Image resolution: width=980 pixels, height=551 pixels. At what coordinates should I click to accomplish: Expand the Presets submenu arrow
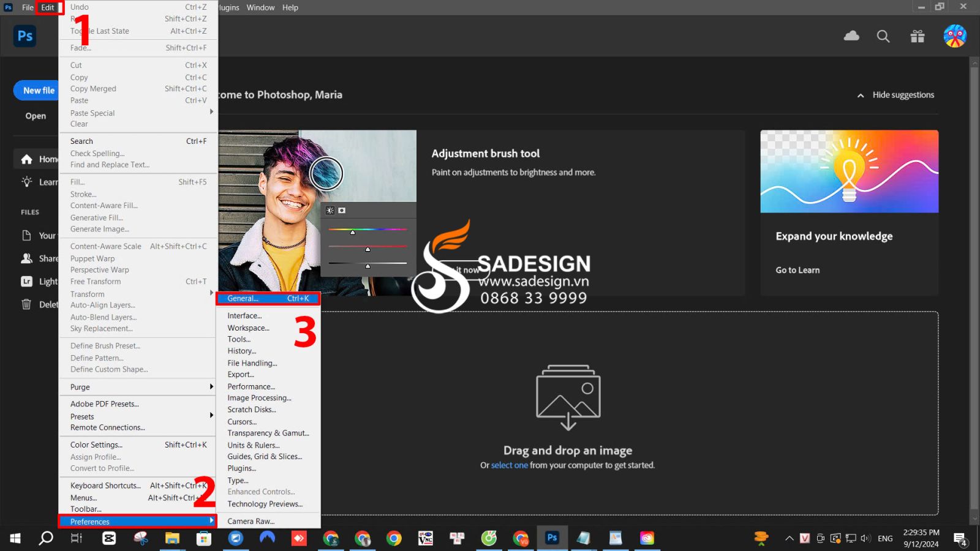[x=211, y=415]
